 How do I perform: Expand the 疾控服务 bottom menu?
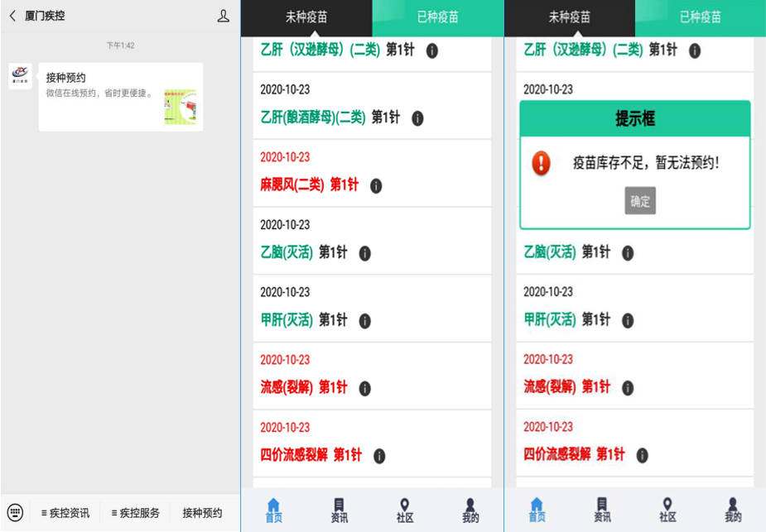(x=136, y=513)
